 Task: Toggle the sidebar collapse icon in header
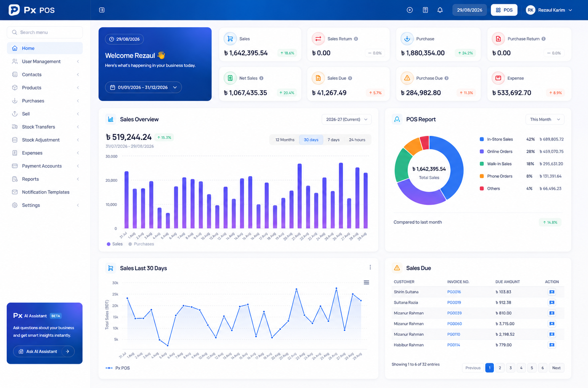[x=102, y=10]
